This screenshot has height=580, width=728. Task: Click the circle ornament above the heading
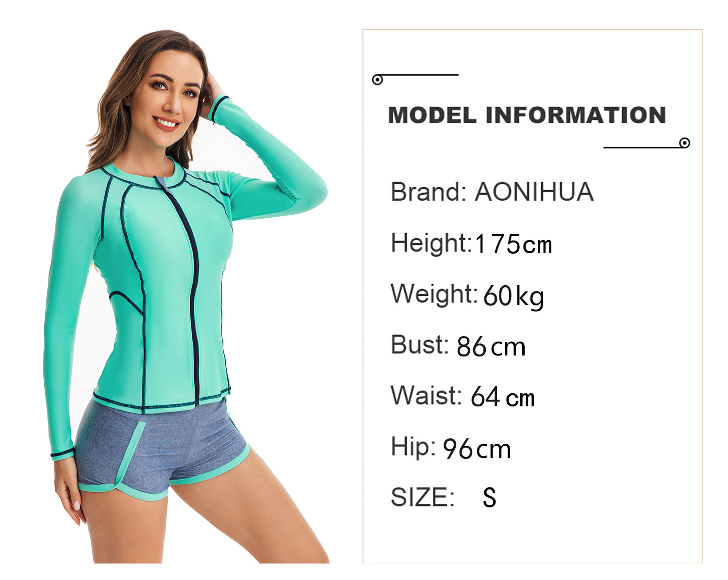tap(378, 80)
